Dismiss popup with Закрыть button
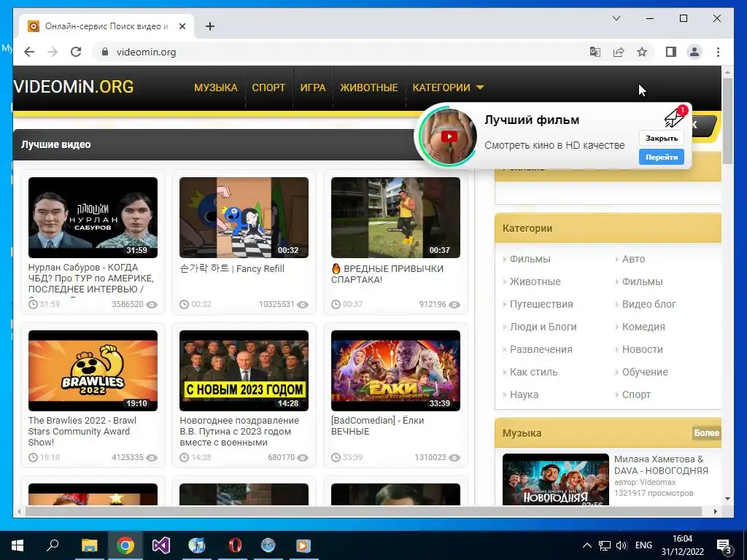The image size is (747, 560). pos(661,138)
